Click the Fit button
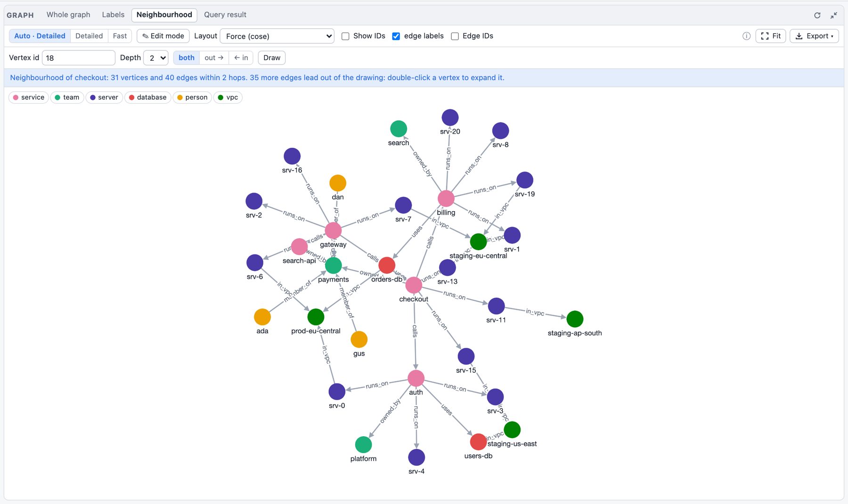848x504 pixels. [771, 36]
